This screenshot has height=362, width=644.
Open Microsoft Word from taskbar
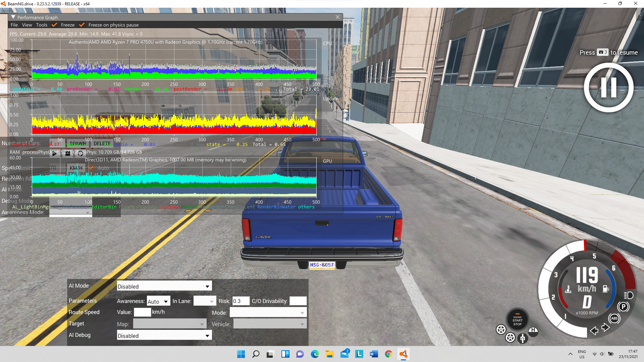374,354
